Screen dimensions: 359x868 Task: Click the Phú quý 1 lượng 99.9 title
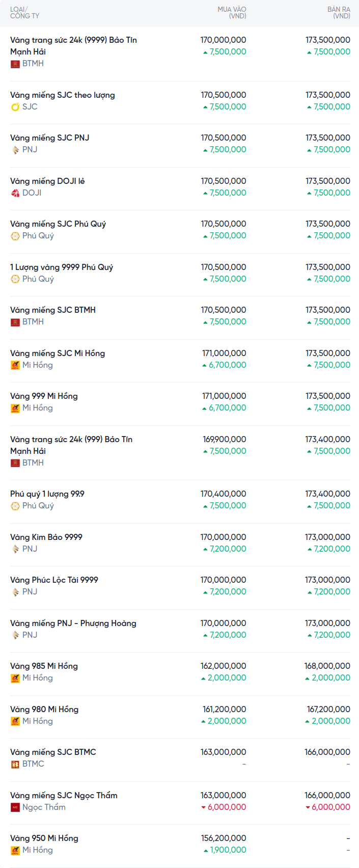tap(47, 494)
